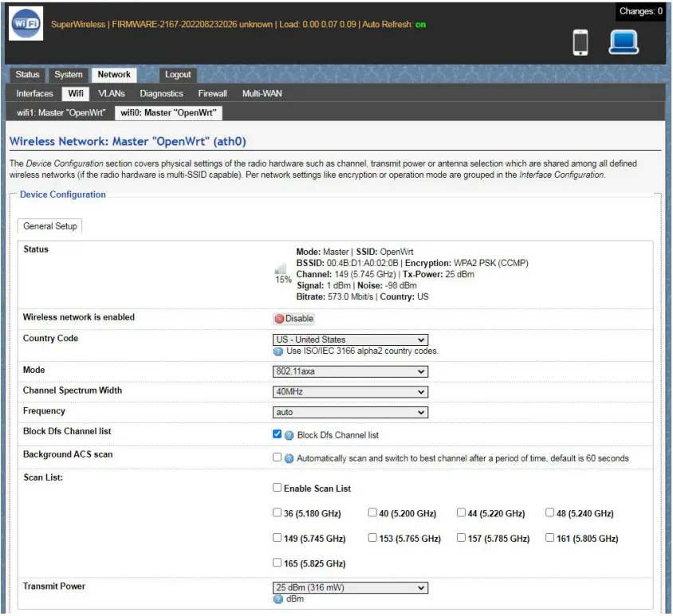This screenshot has height=616, width=673.
Task: Open the Country Code dropdown
Action: click(x=350, y=339)
